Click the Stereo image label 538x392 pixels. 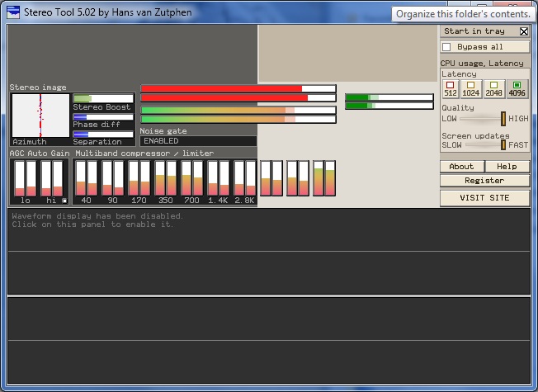click(38, 87)
